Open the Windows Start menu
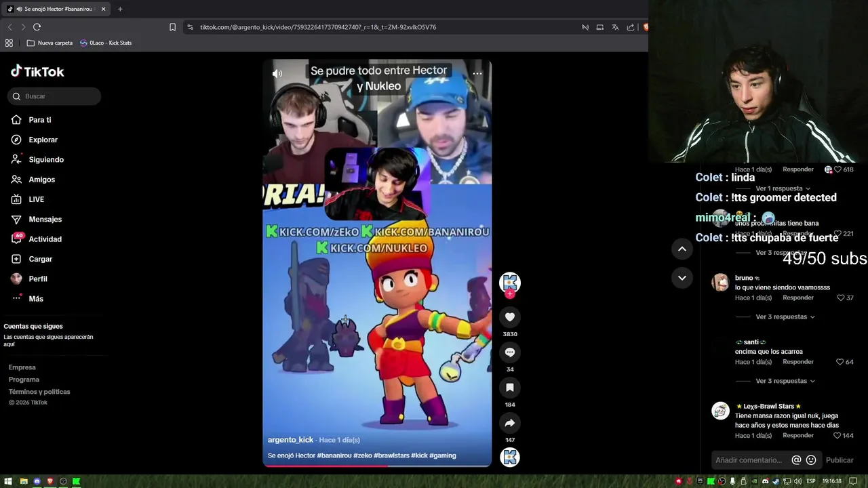 point(8,481)
